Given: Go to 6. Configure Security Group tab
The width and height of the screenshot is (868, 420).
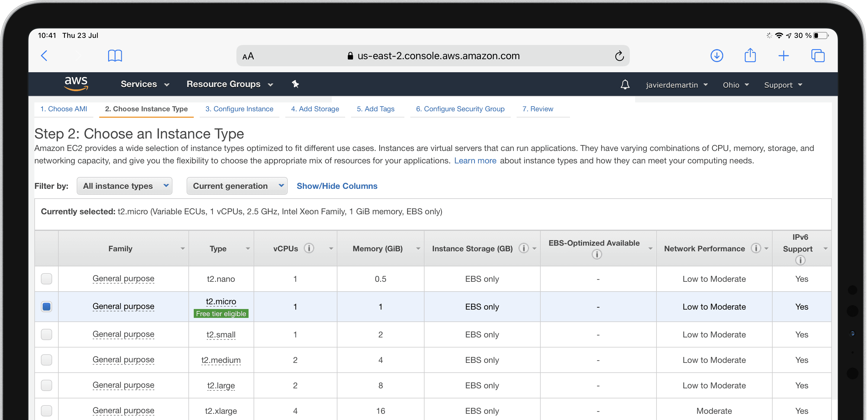Looking at the screenshot, I should (460, 109).
